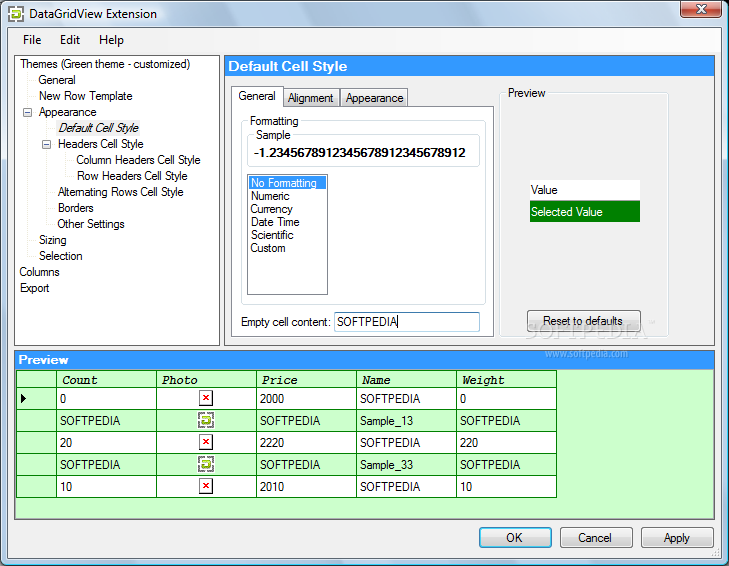Select Other Settings tree item
The image size is (729, 566).
[x=91, y=224]
